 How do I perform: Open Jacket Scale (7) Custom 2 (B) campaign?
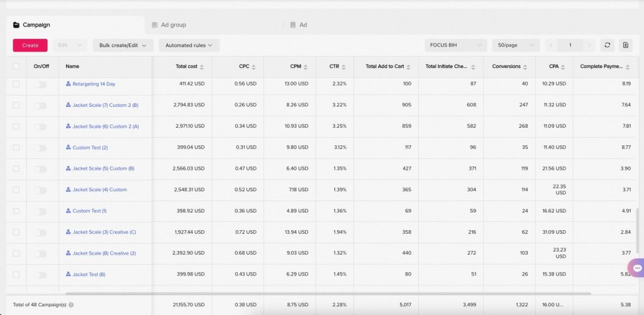click(x=105, y=105)
